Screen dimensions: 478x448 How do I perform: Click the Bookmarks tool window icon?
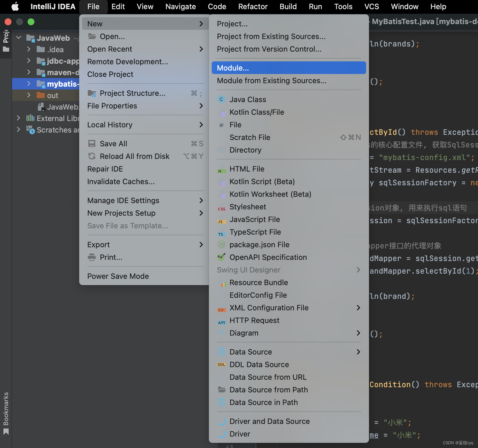pyautogui.click(x=6, y=432)
